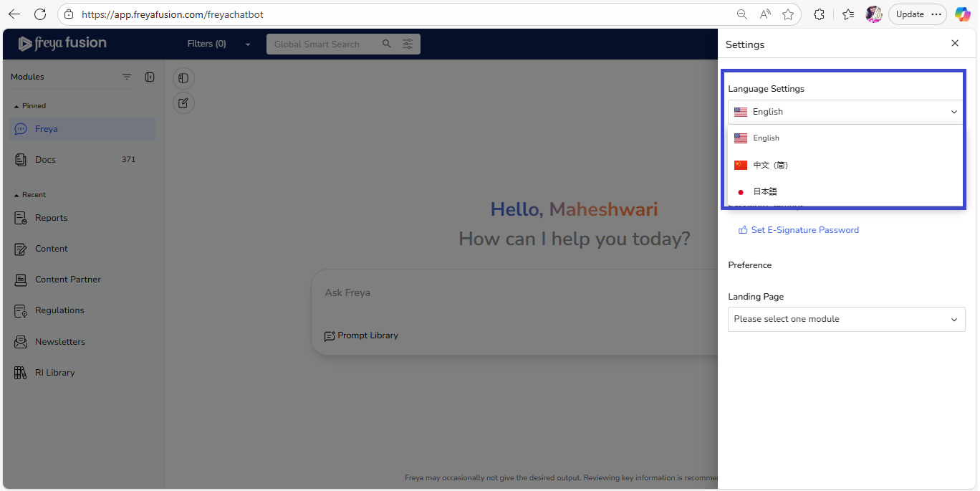Click the Ask Freya input field
The width and height of the screenshot is (980, 491).
[501, 292]
